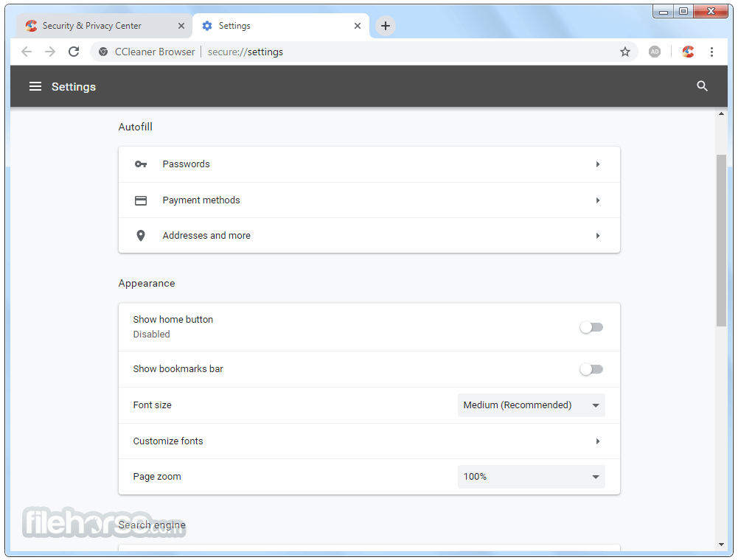Click the vertical scrollbar thumb
738x560 pixels.
coord(721,240)
